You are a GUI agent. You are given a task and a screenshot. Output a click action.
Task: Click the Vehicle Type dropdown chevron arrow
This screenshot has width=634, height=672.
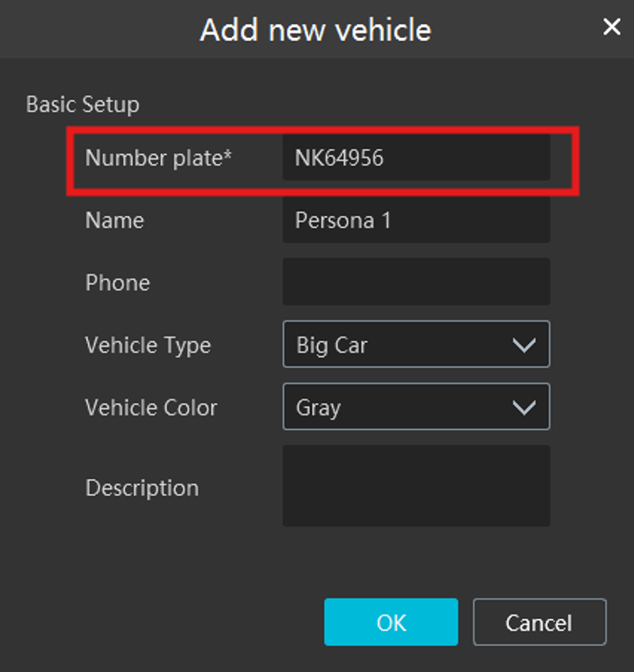[x=524, y=346]
